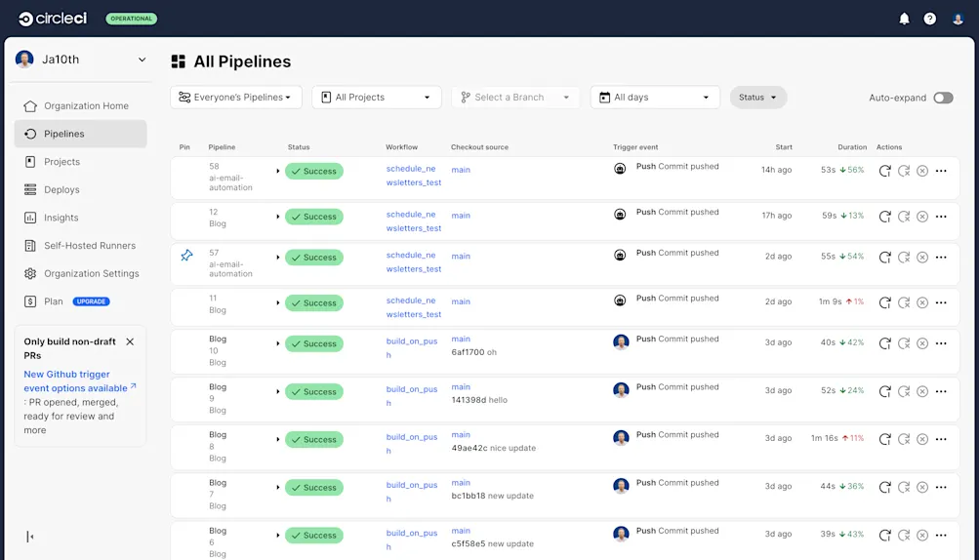
Task: Rerun from failed for Blog pipeline 6
Action: pyautogui.click(x=904, y=535)
